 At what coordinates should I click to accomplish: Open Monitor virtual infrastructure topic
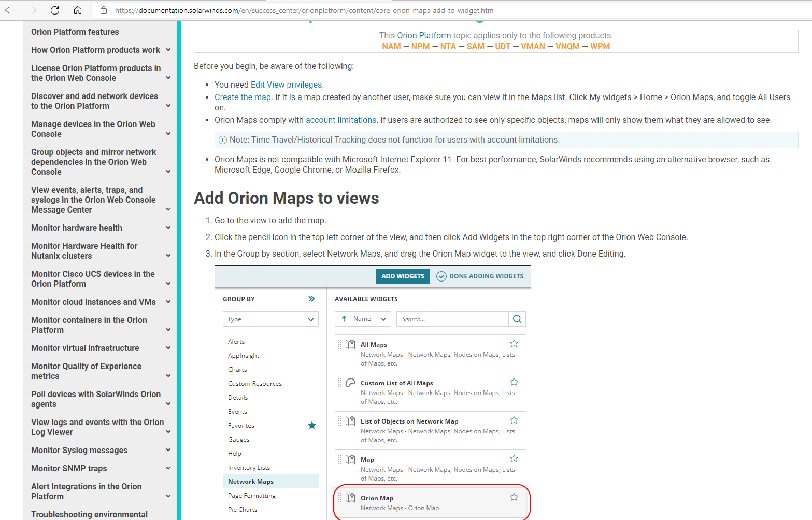[85, 348]
